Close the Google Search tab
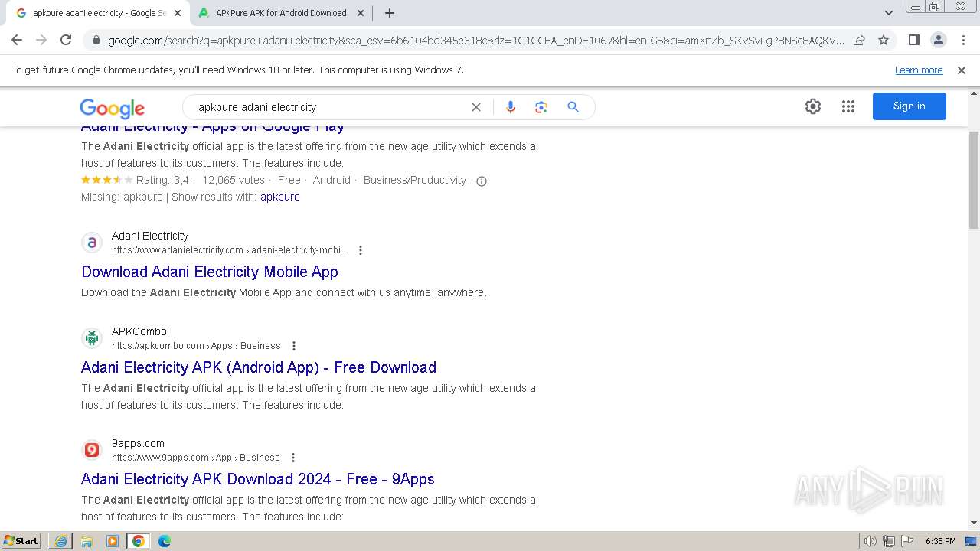The width and height of the screenshot is (980, 551). pos(178,13)
